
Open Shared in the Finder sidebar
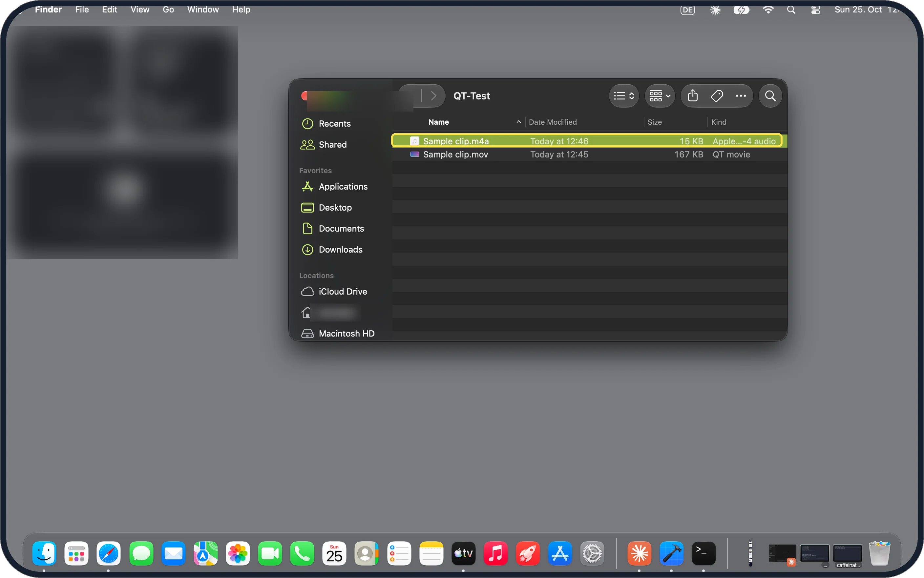pyautogui.click(x=324, y=144)
